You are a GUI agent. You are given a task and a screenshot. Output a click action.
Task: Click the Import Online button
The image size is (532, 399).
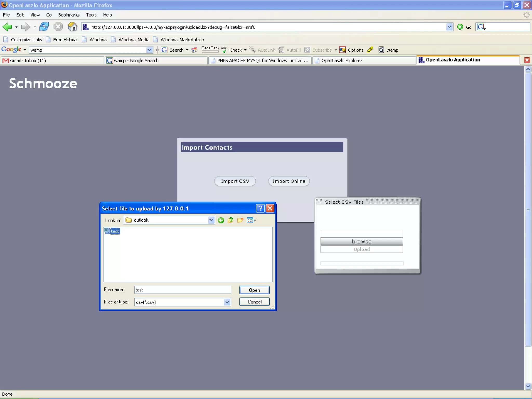click(289, 181)
